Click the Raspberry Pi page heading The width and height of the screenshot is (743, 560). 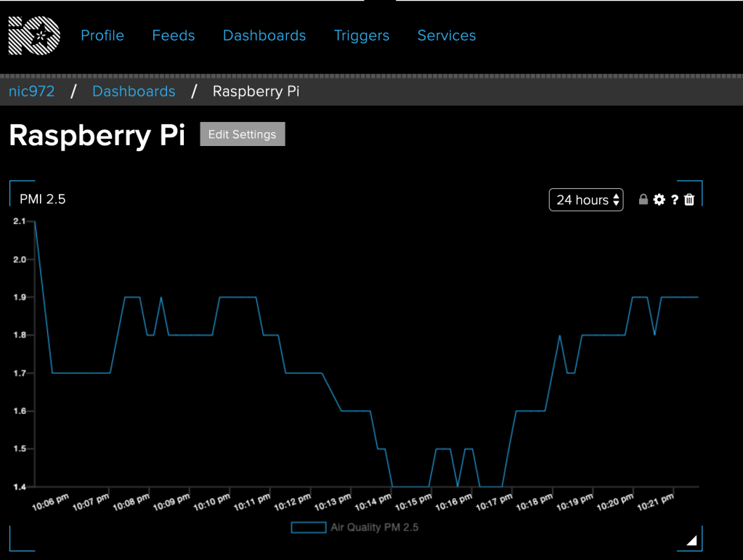click(x=97, y=135)
